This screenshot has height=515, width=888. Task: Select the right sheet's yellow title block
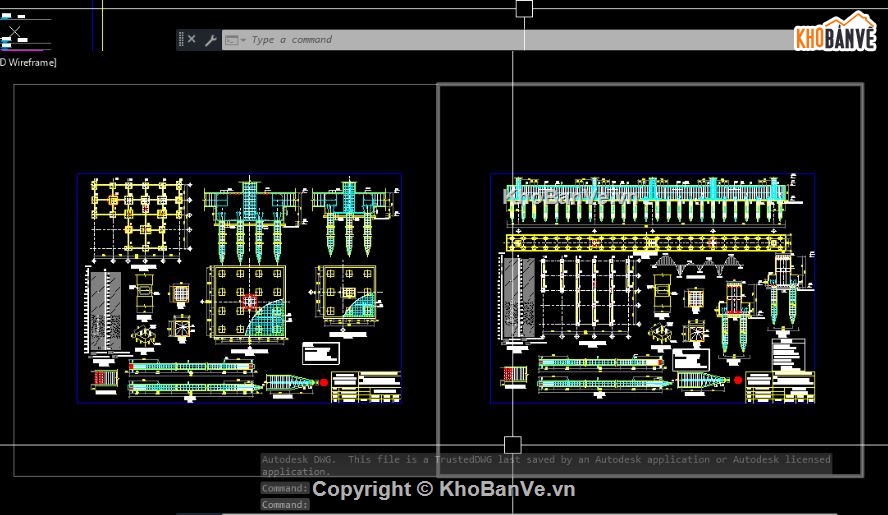pos(780,387)
